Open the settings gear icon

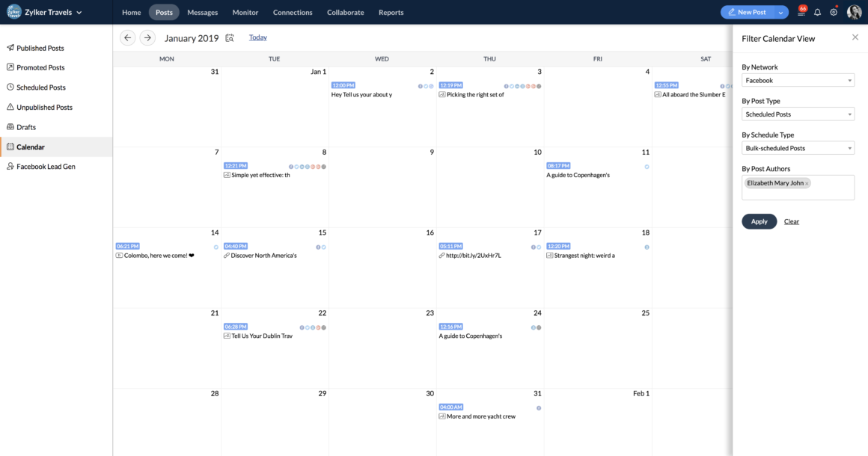click(834, 13)
